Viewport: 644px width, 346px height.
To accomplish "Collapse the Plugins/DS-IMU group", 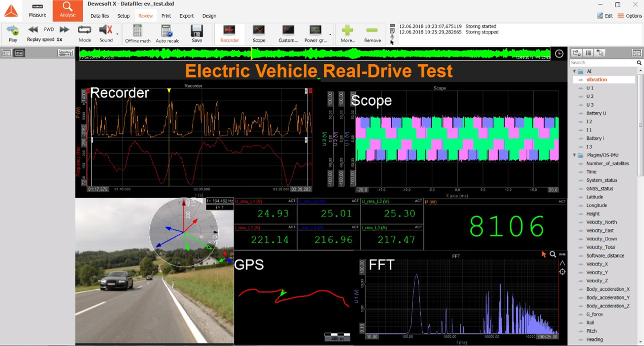I will pyautogui.click(x=575, y=155).
